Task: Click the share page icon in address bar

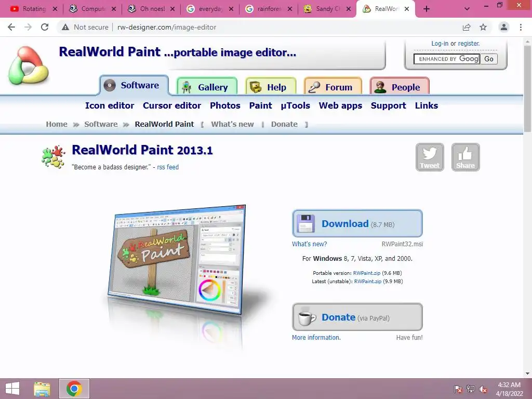Action: [467, 27]
